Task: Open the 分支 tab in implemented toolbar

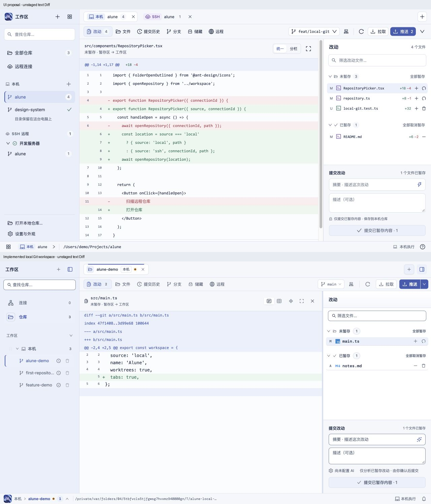Action: [174, 284]
